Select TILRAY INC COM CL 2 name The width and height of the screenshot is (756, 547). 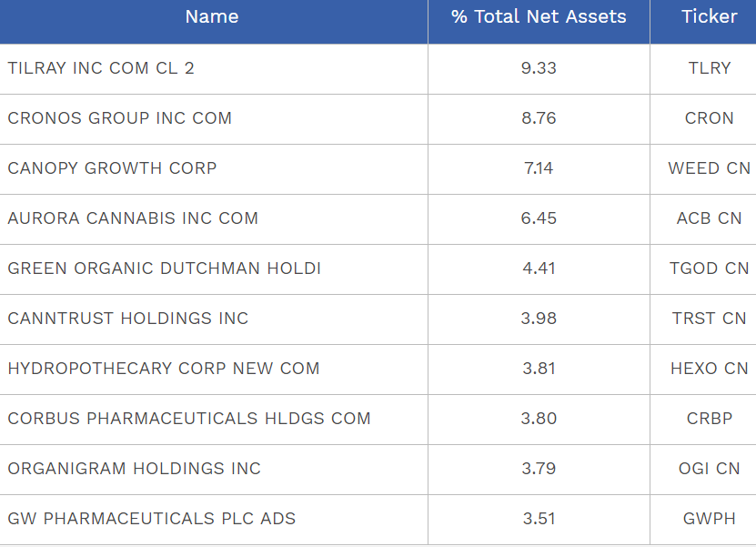click(x=101, y=68)
